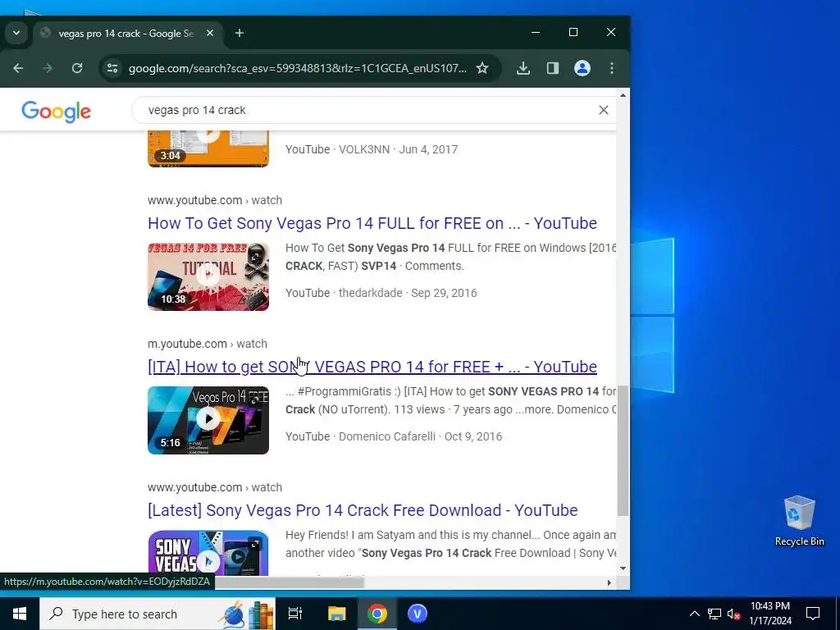Open the notification center icon
This screenshot has width=840, height=630.
pyautogui.click(x=813, y=614)
